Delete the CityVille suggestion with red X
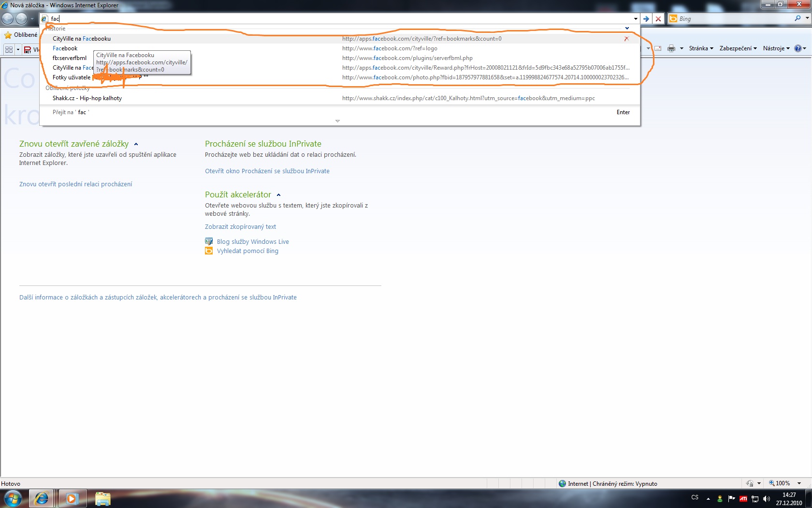This screenshot has height=508, width=812. (x=626, y=39)
